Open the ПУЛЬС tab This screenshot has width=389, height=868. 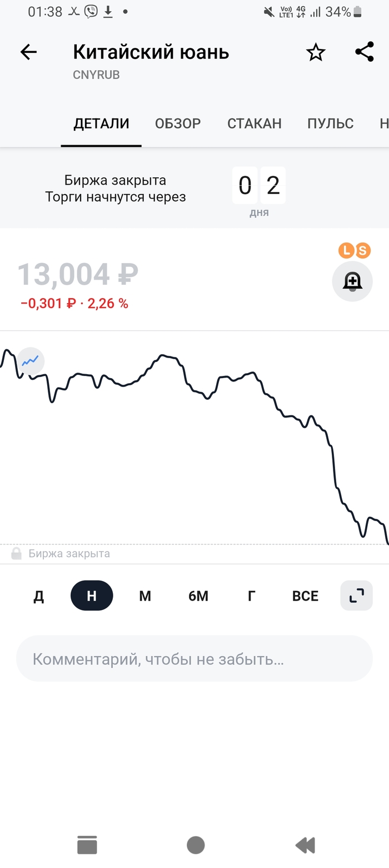tap(330, 123)
